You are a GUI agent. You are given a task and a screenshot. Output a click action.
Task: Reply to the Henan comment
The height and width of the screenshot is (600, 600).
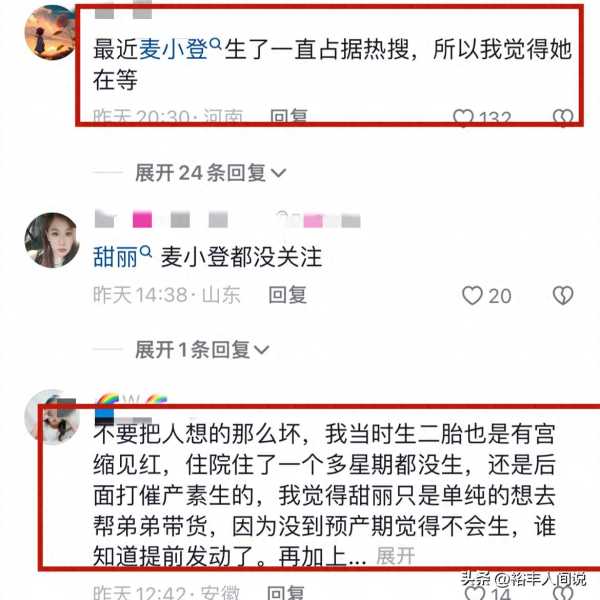coord(289,117)
